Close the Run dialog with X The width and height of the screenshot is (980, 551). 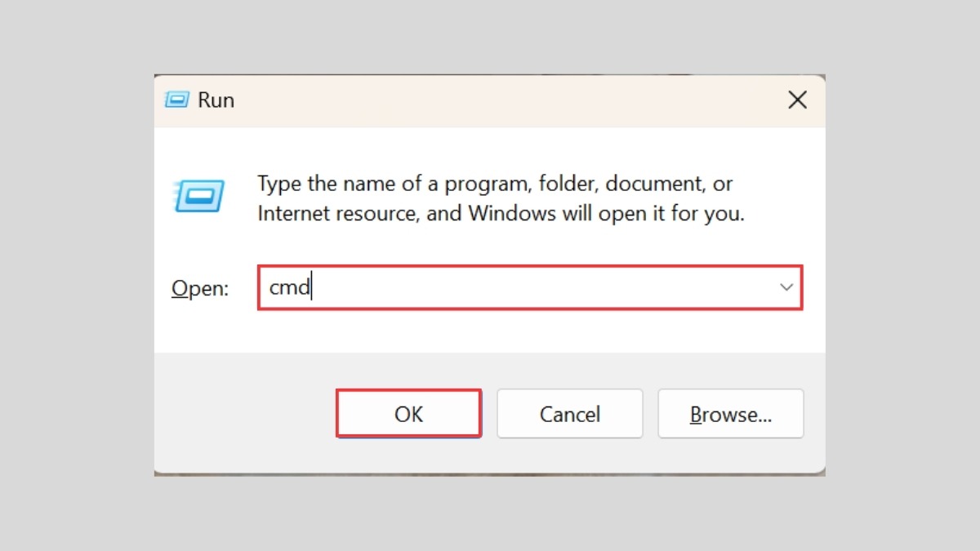[x=797, y=100]
